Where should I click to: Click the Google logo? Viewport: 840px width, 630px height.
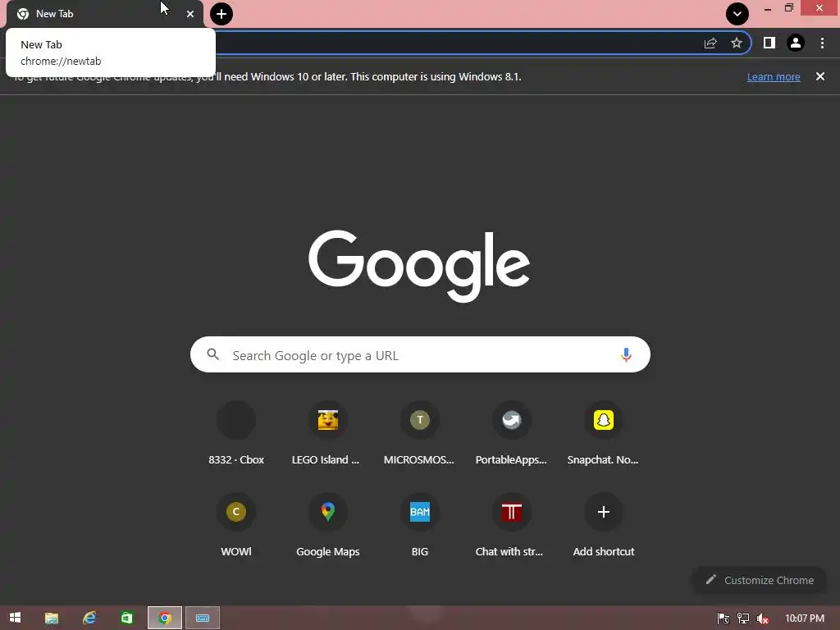pyautogui.click(x=419, y=267)
